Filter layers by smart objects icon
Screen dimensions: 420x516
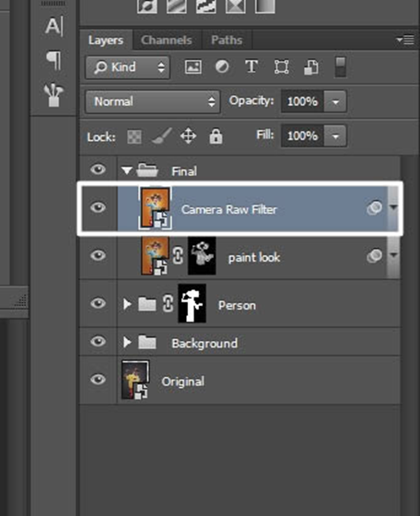tap(310, 67)
